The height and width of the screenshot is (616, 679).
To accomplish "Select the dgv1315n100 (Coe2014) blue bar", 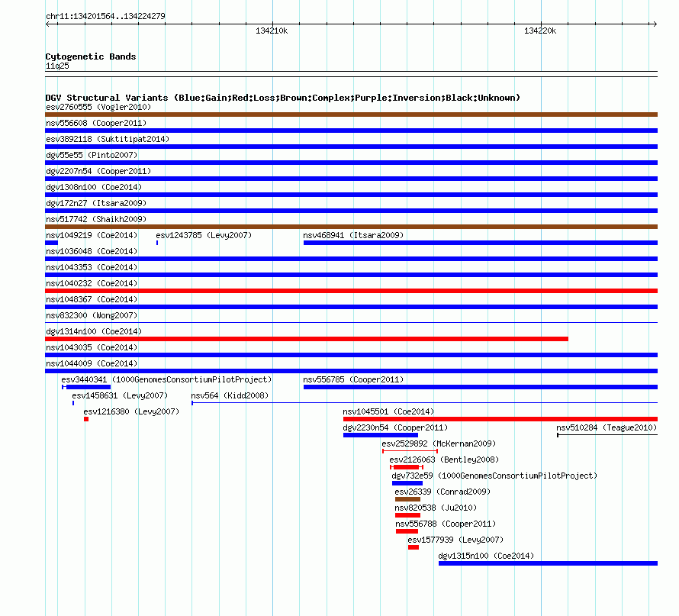I will [549, 563].
